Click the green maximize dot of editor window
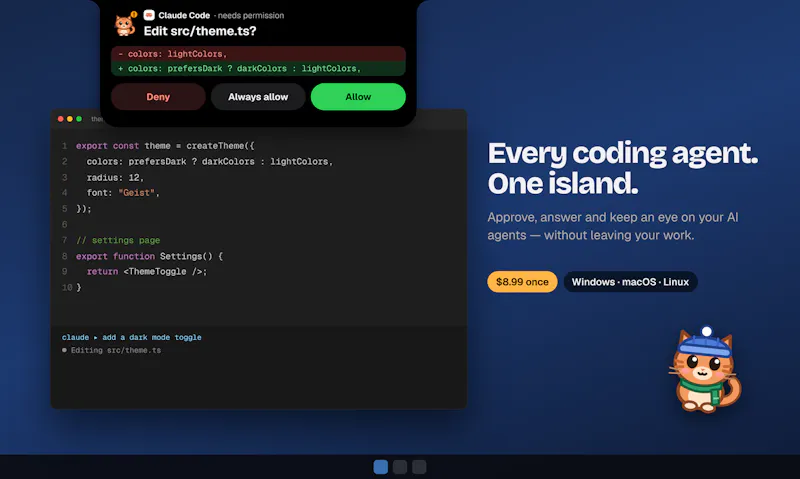The image size is (800, 479). click(79, 119)
